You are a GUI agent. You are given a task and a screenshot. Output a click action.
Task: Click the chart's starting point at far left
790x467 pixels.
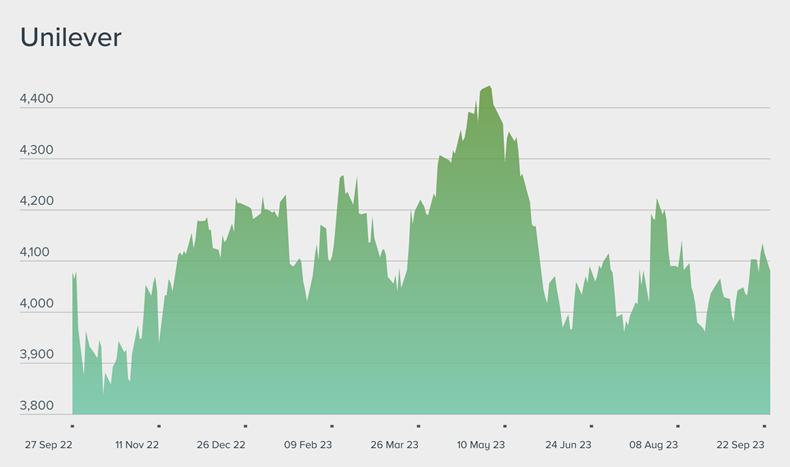tap(74, 274)
